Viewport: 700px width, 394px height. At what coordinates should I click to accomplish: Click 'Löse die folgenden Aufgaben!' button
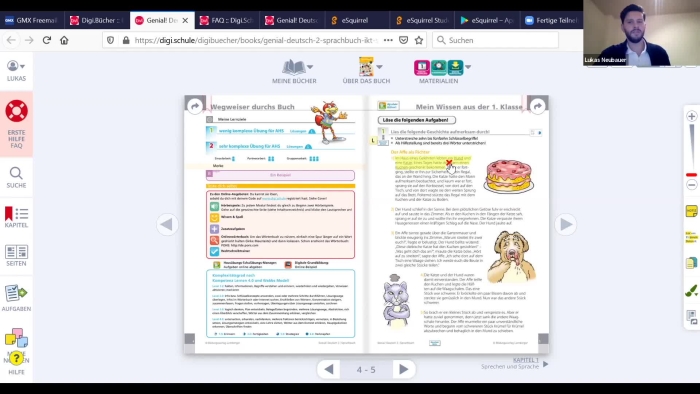pos(417,120)
